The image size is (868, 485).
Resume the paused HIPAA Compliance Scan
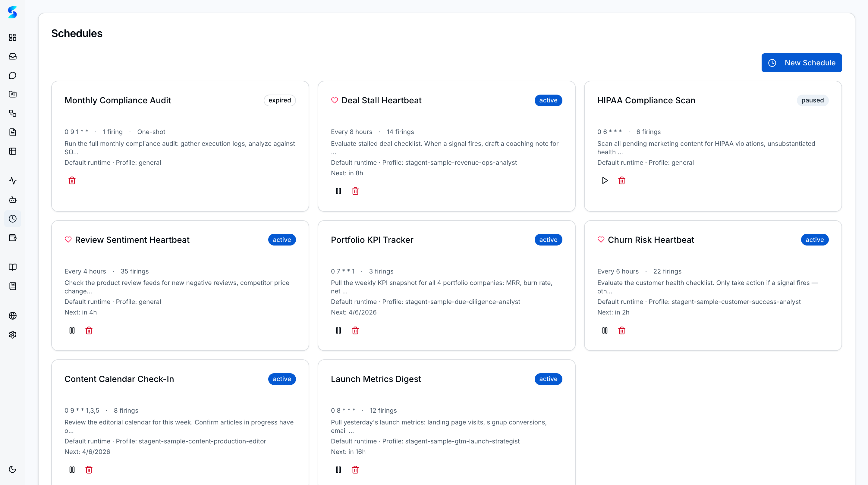click(605, 180)
